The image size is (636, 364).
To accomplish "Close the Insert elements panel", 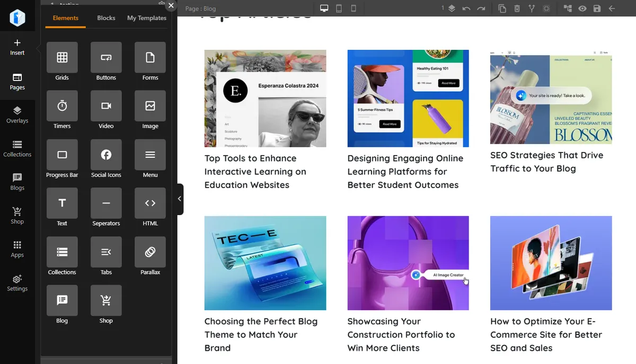I will coord(171,5).
